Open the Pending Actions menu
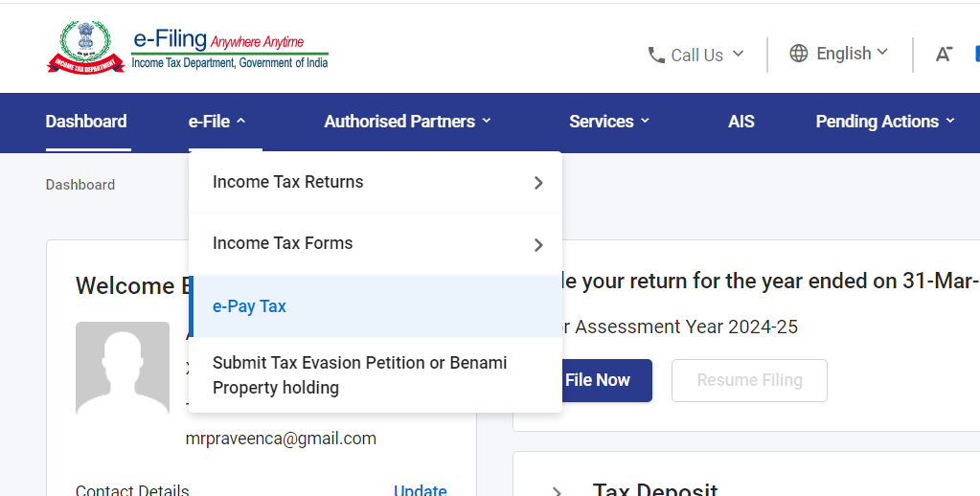980x496 pixels. click(885, 122)
